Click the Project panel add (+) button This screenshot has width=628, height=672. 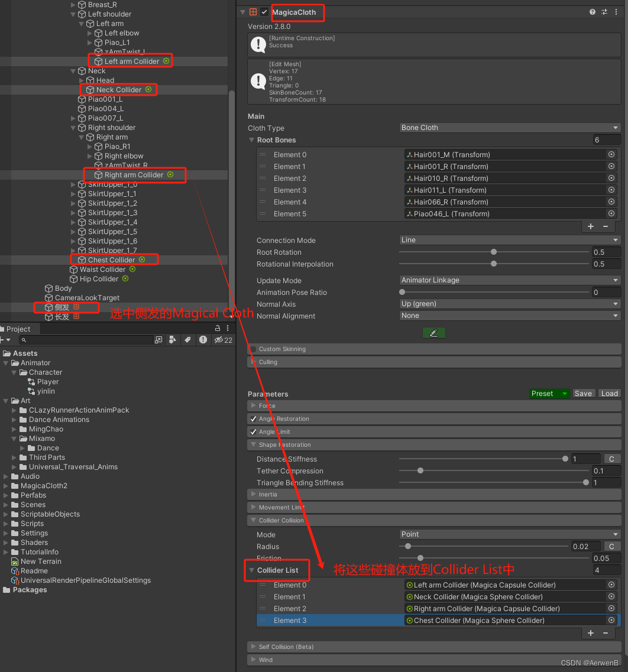[x=5, y=340]
